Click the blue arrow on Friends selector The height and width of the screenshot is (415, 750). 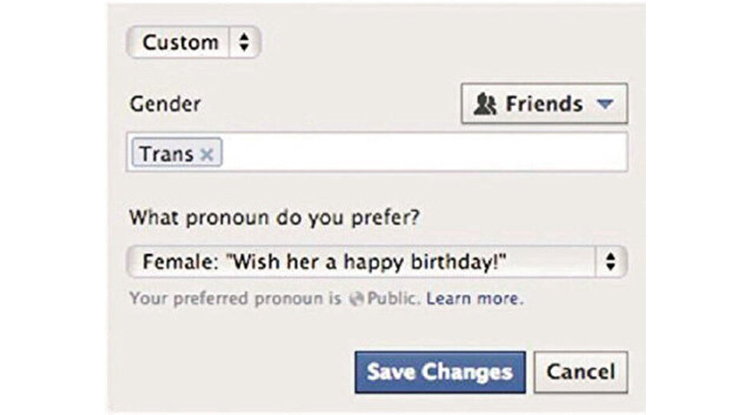click(x=603, y=104)
